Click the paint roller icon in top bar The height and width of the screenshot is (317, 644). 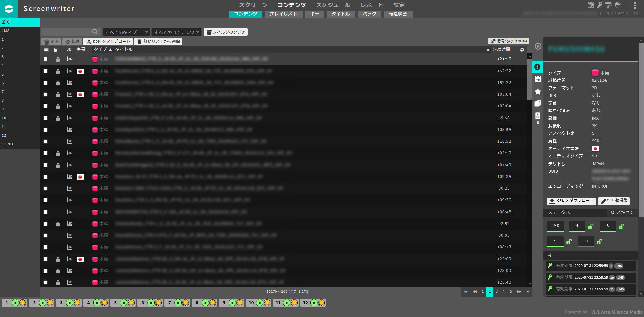click(x=609, y=5)
